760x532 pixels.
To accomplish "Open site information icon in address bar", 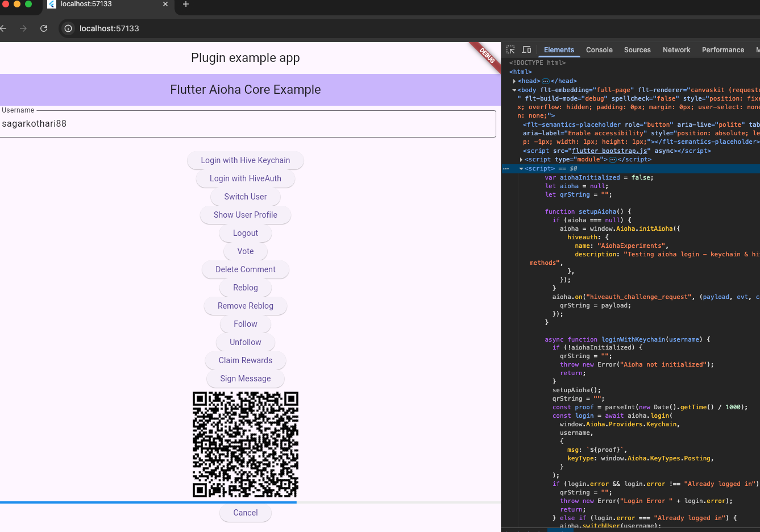I will (68, 28).
